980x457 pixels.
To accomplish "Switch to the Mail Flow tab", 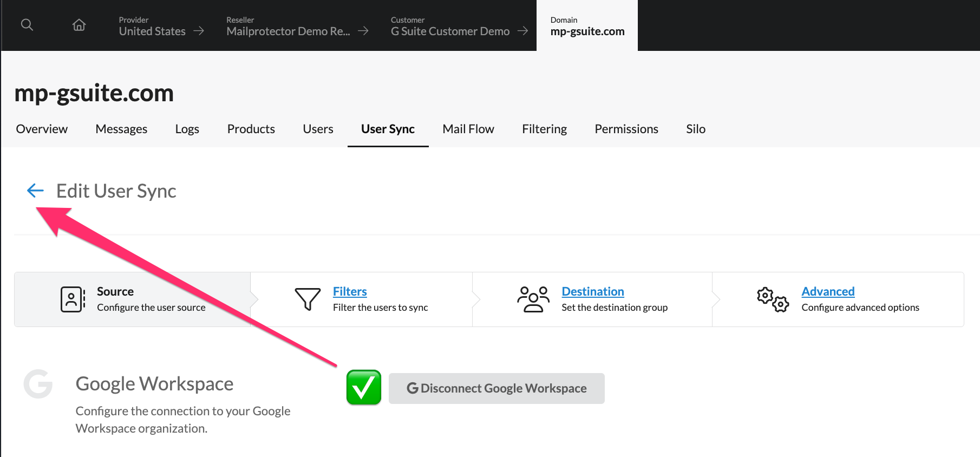I will tap(468, 129).
